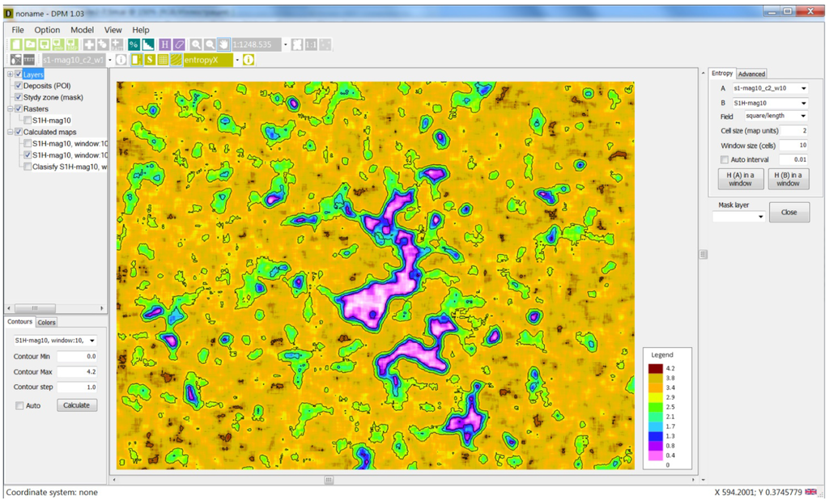Click the percent (%) toolbar icon
Screen dimensions: 829x504
tap(134, 44)
